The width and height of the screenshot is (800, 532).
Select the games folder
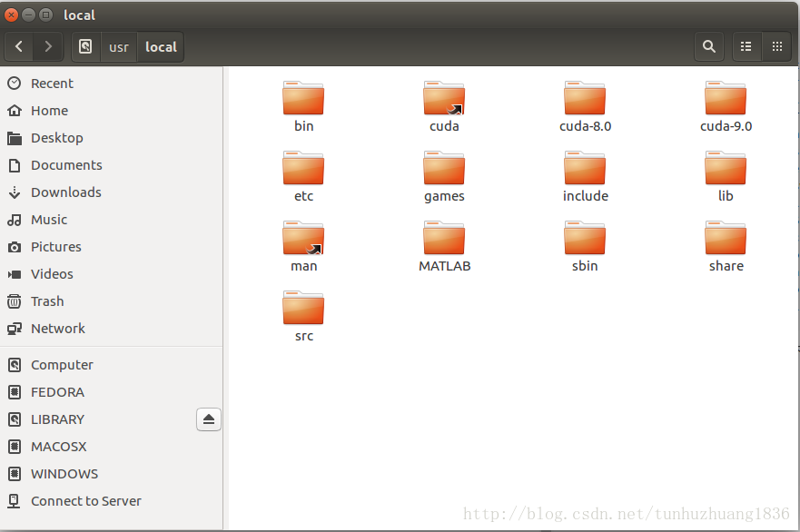[444, 177]
